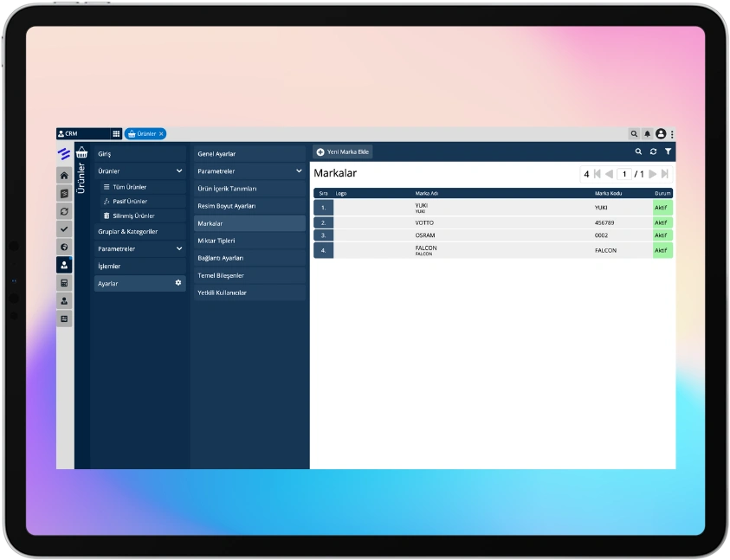730x560 pixels.
Task: Click the notification bell icon
Action: (x=647, y=134)
